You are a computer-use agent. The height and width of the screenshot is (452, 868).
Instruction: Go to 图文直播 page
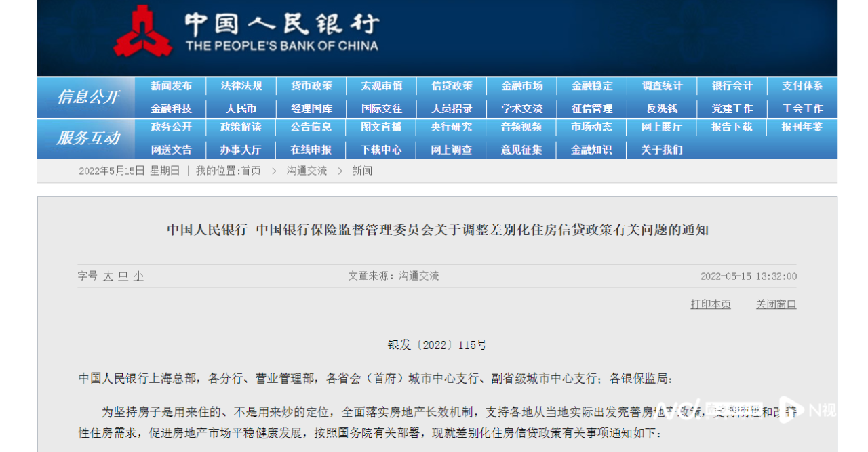(381, 127)
